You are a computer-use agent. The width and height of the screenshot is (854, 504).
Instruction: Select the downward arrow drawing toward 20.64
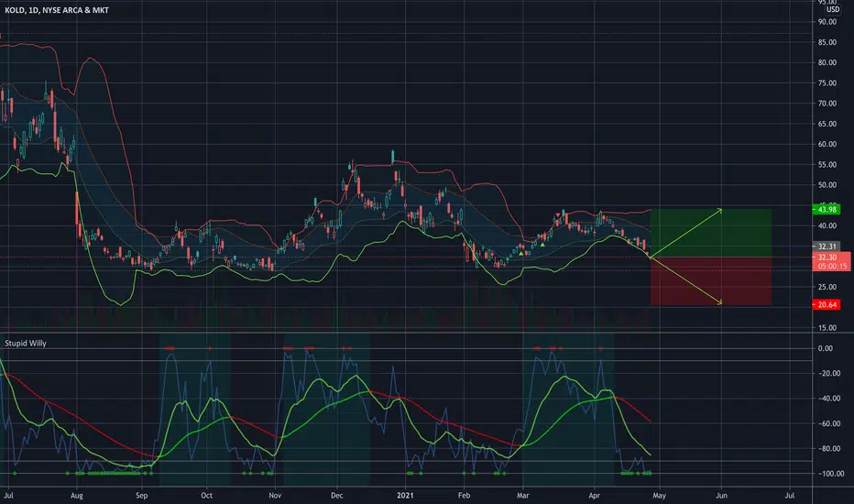686,280
